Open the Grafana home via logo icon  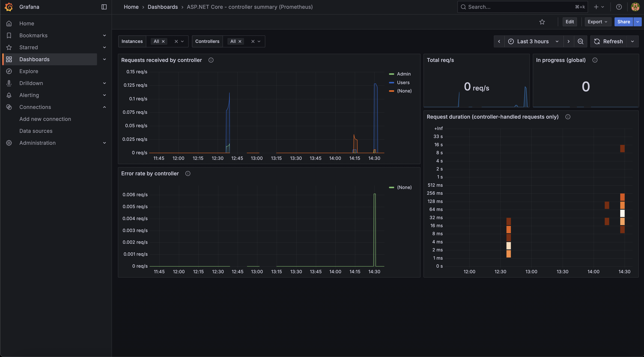[x=9, y=7]
